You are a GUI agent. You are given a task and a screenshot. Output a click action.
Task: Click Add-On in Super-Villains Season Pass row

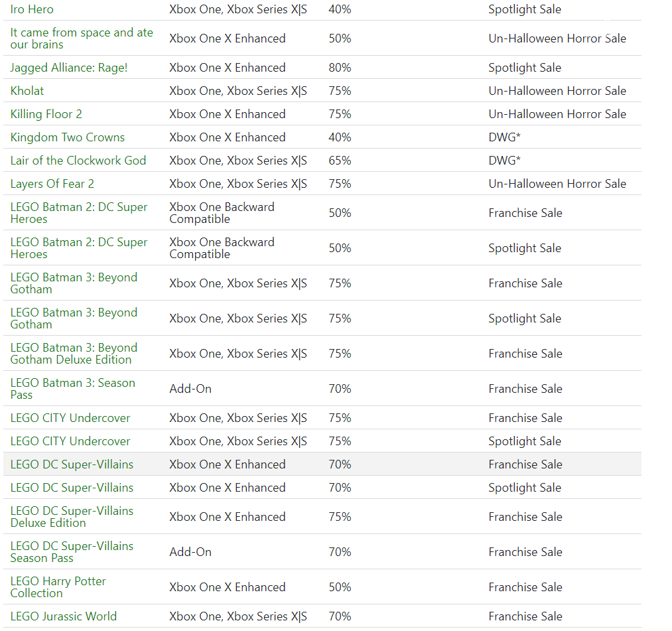click(190, 552)
